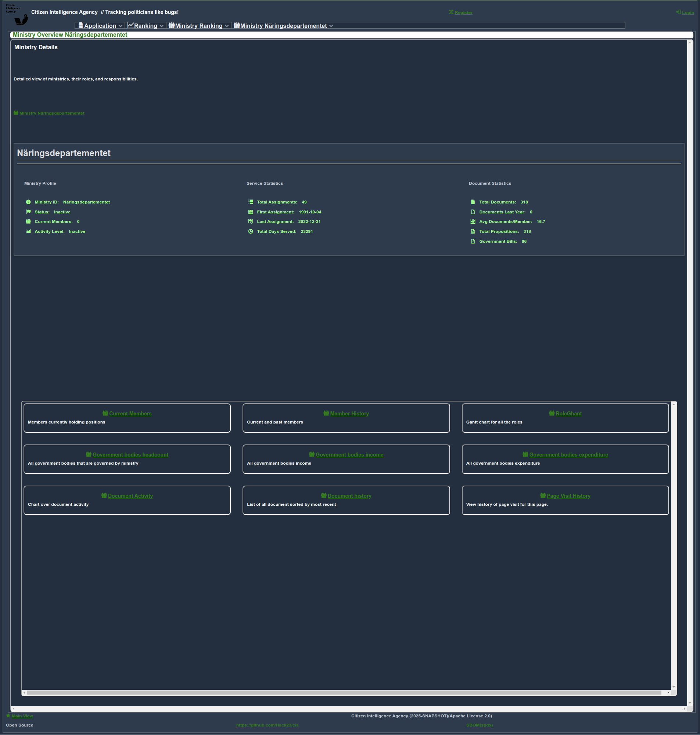
Task: Open the RoleGhant link
Action: [569, 414]
